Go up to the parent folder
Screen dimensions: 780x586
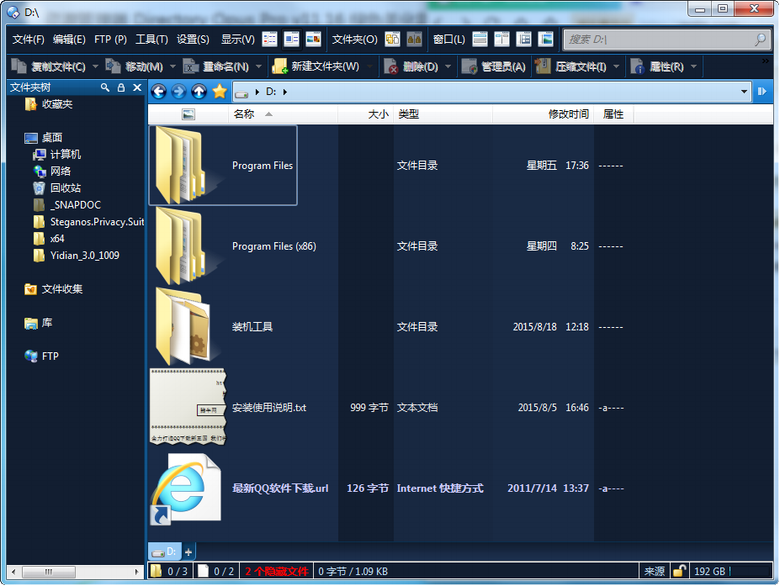(199, 91)
